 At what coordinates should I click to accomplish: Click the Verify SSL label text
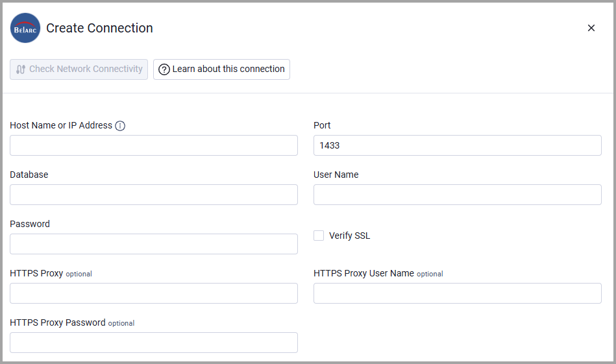tap(349, 236)
